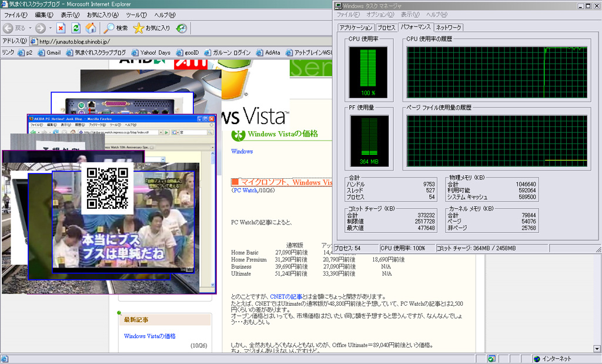Open 気まぐれスクラップブログ shortcut in Links bar
This screenshot has height=364, width=602.
[96, 52]
